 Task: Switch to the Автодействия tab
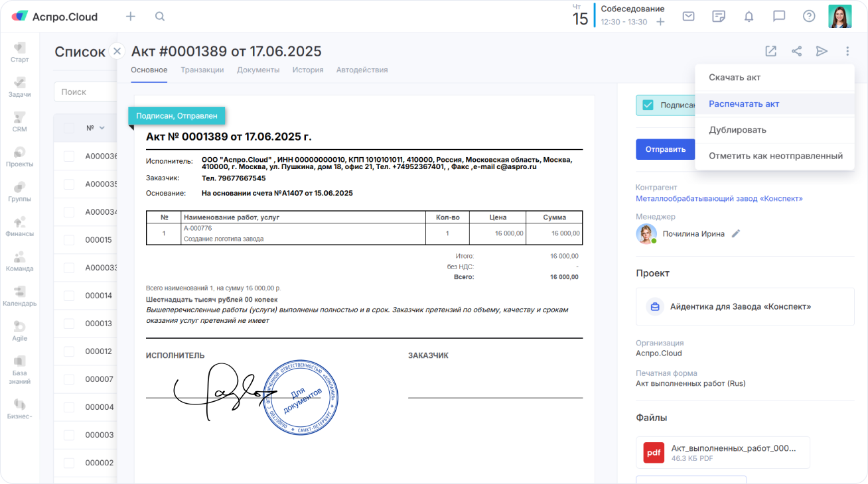362,70
